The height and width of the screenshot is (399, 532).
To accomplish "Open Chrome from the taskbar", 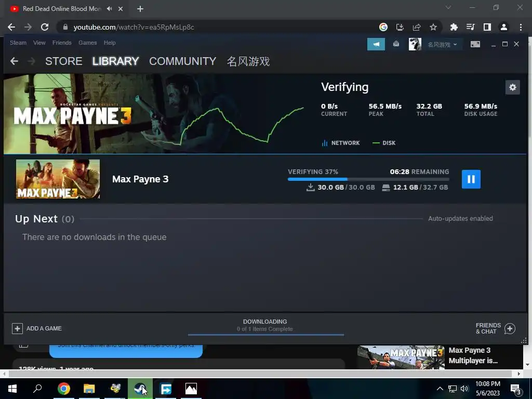I will coord(64,389).
